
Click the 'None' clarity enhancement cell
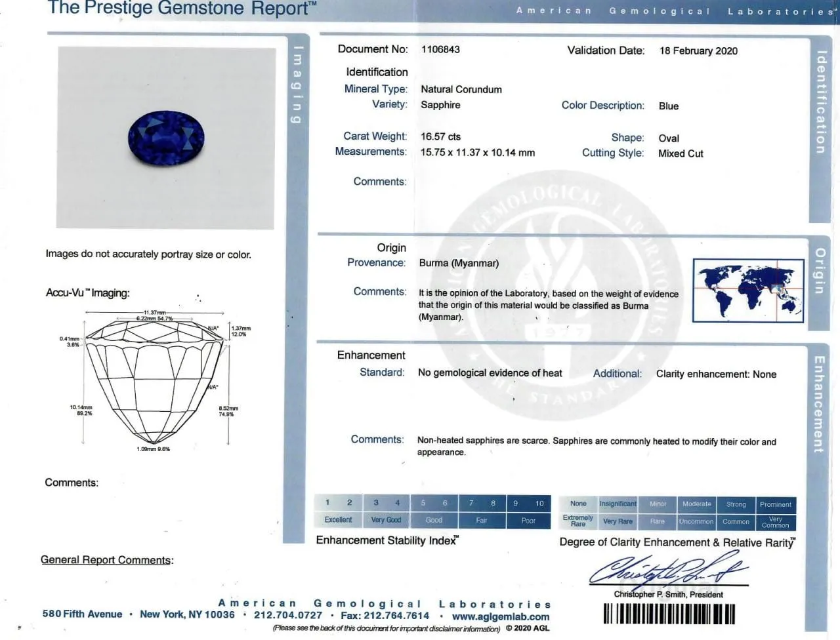pos(578,504)
